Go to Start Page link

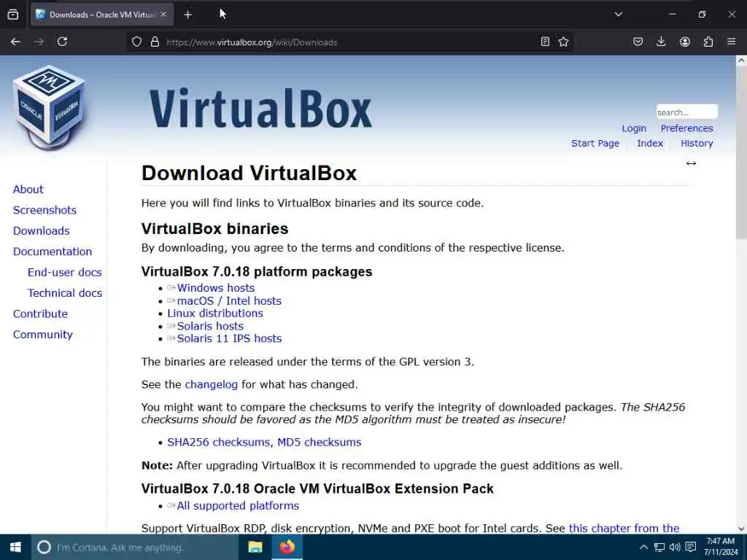595,144
